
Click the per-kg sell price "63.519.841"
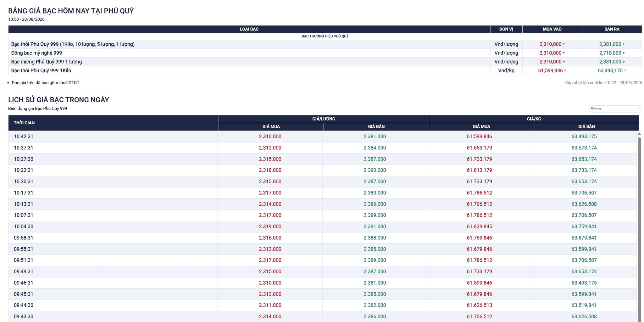[584, 305]
